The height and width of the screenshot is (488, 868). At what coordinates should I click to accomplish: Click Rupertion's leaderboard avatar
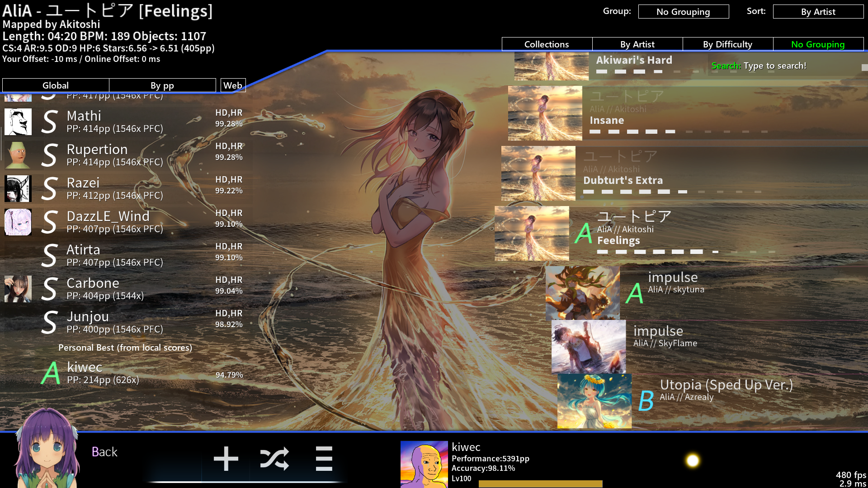coord(18,155)
